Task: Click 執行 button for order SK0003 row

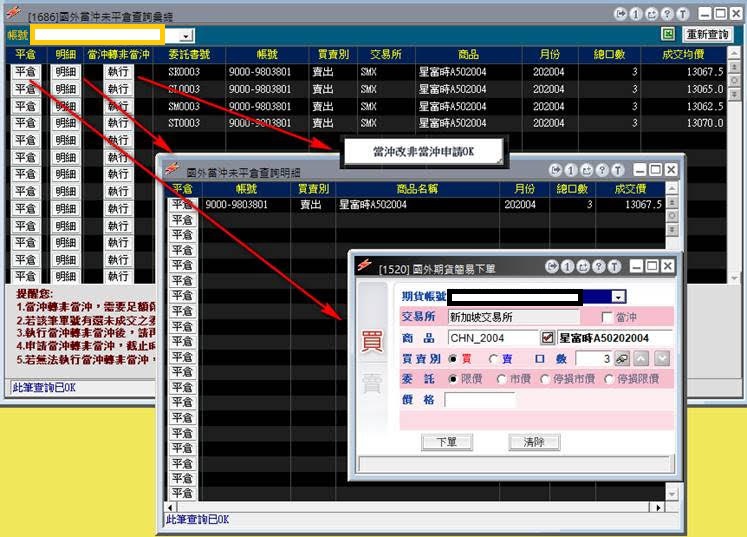Action: (x=118, y=72)
